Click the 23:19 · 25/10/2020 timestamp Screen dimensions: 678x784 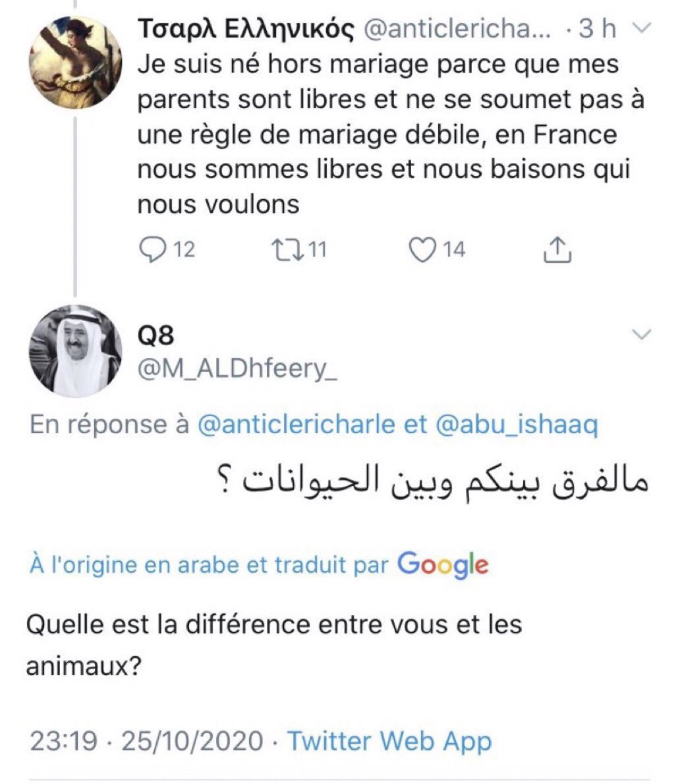tap(146, 741)
